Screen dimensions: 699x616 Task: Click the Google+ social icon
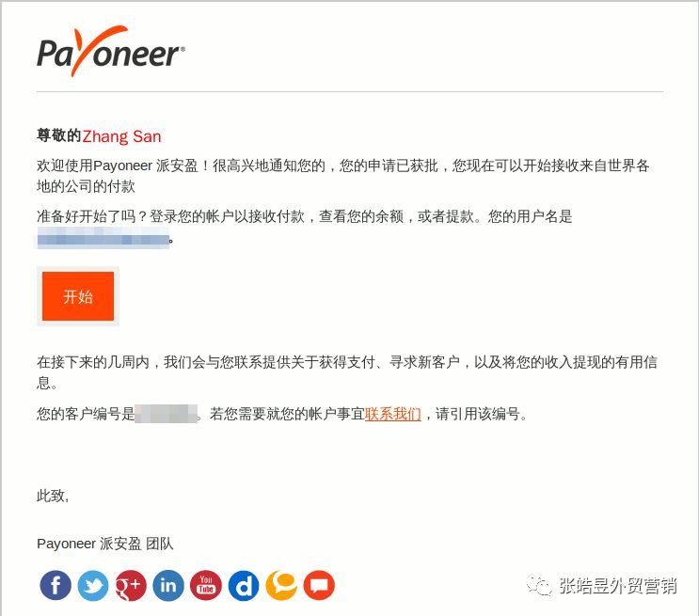point(131,585)
